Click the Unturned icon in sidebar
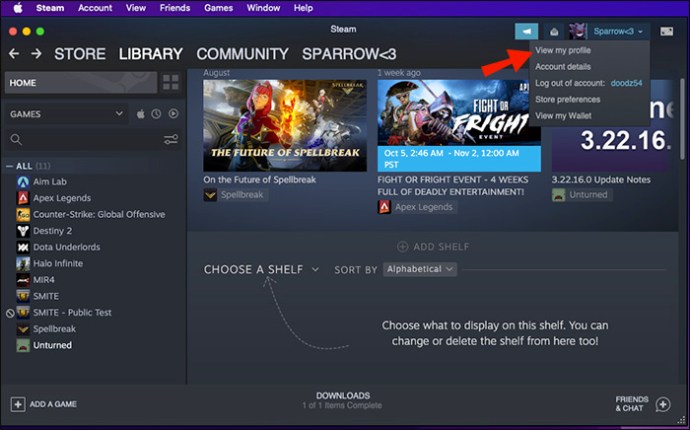Image resolution: width=690 pixels, height=430 pixels. (23, 345)
